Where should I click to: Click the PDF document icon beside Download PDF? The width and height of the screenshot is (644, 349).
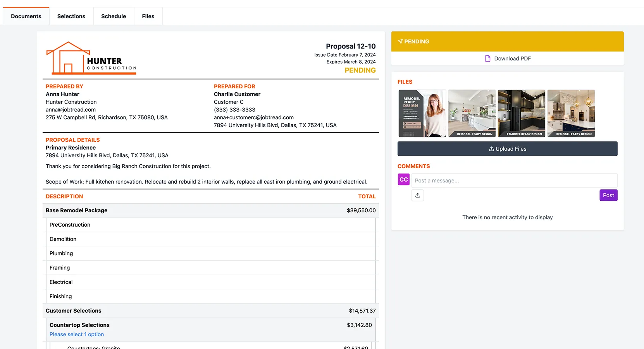coord(487,58)
